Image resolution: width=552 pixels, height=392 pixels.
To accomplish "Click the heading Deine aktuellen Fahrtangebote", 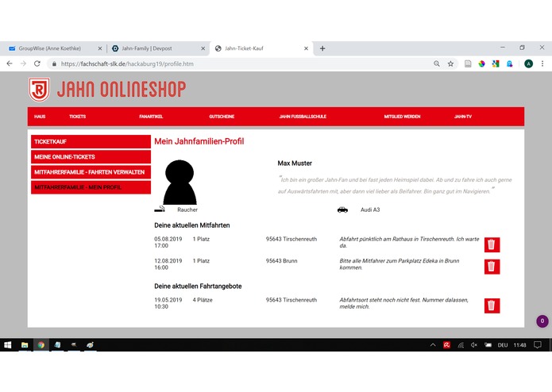I will (x=198, y=286).
